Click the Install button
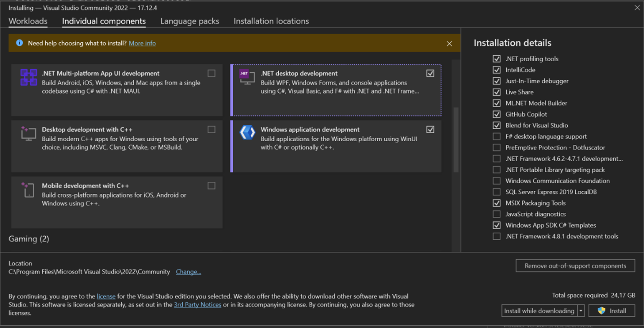Image resolution: width=644 pixels, height=328 pixels. tap(612, 311)
